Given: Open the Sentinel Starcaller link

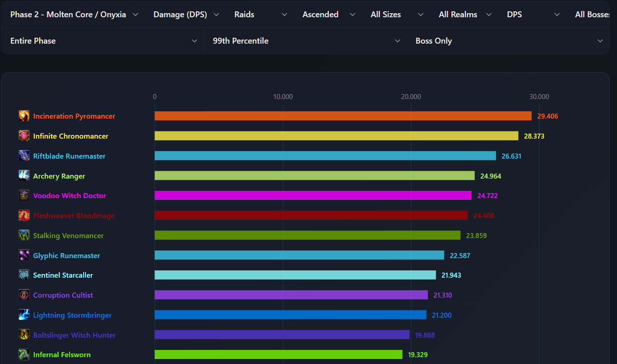Looking at the screenshot, I should [x=63, y=275].
